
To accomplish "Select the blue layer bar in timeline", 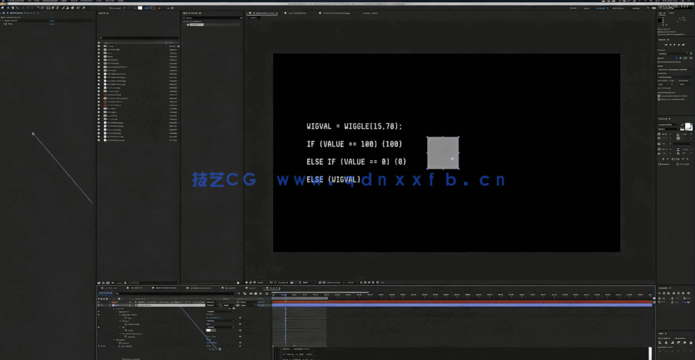I will (462, 305).
